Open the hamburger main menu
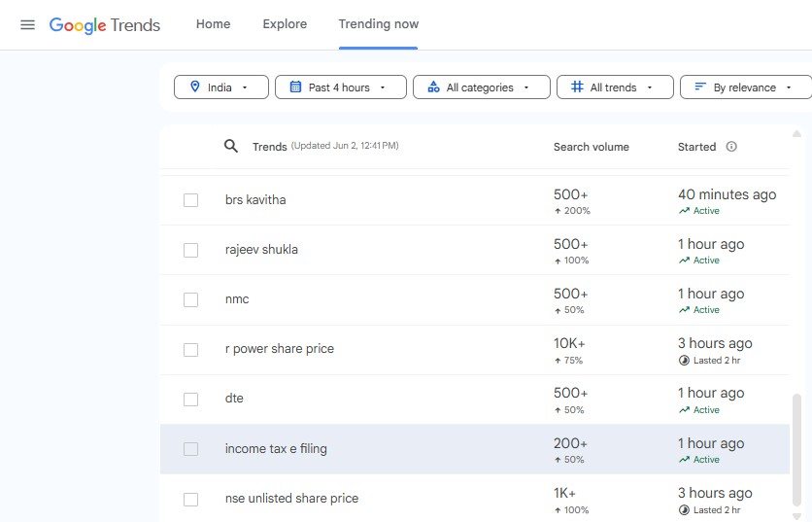The height and width of the screenshot is (522, 812). coord(27,24)
